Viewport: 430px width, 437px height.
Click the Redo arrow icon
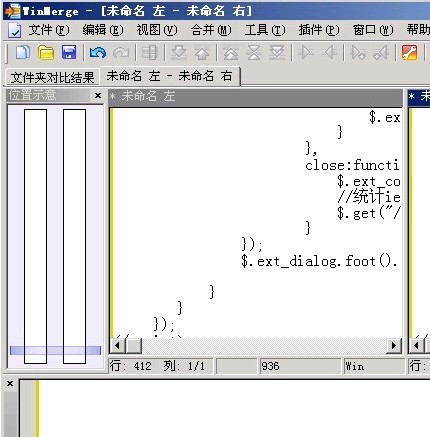point(121,53)
